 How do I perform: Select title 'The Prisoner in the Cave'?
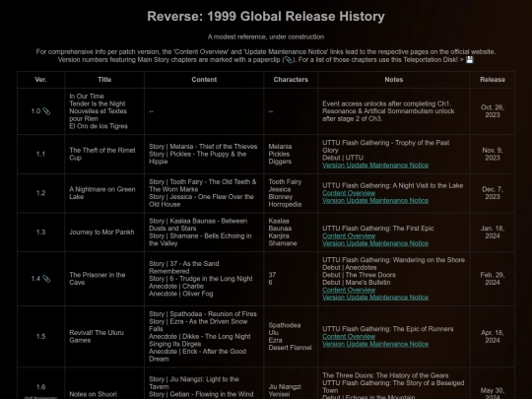point(98,279)
